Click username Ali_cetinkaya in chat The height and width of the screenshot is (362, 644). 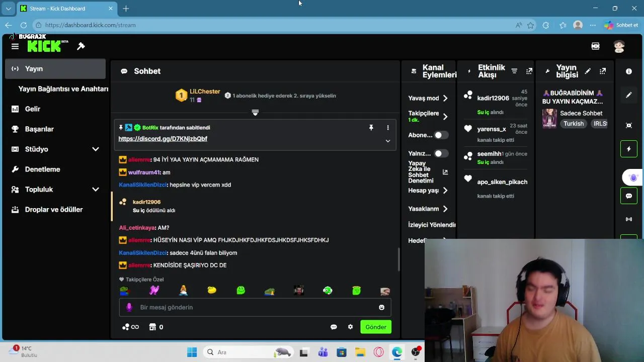point(137,228)
